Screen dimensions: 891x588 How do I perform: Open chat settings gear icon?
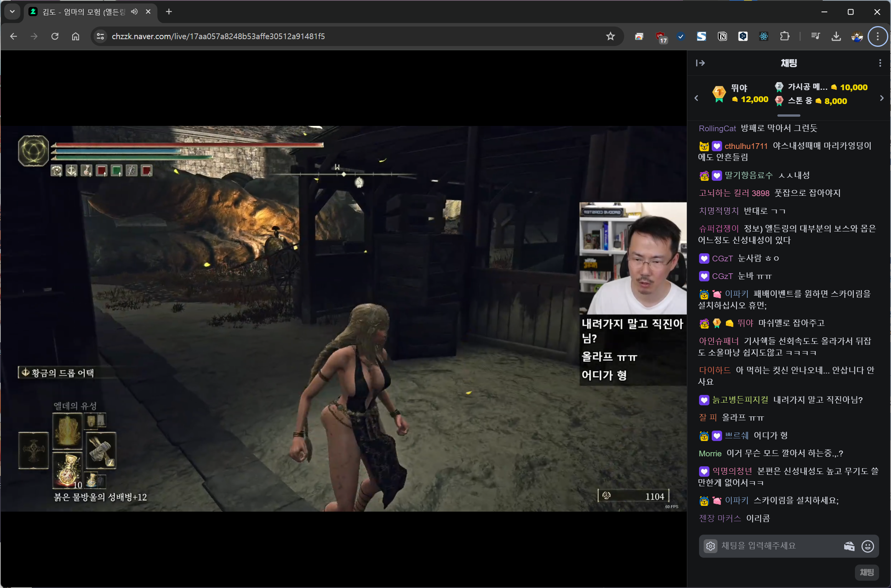coord(710,546)
